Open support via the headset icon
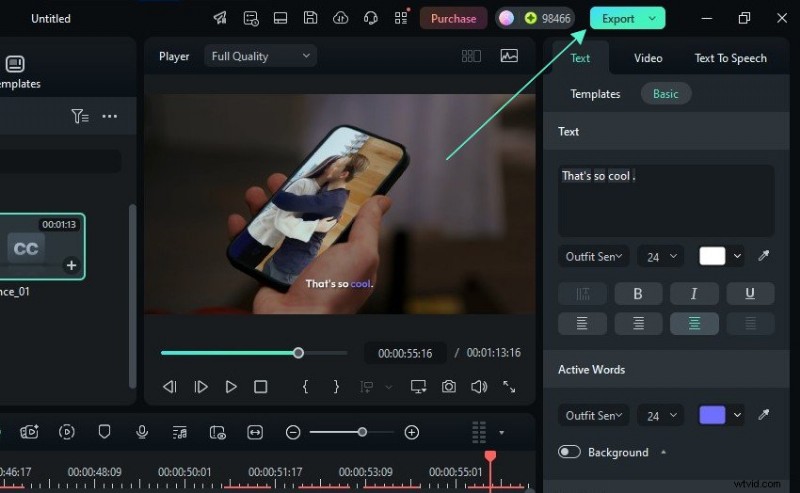Viewport: 800px width, 493px height. (x=370, y=18)
